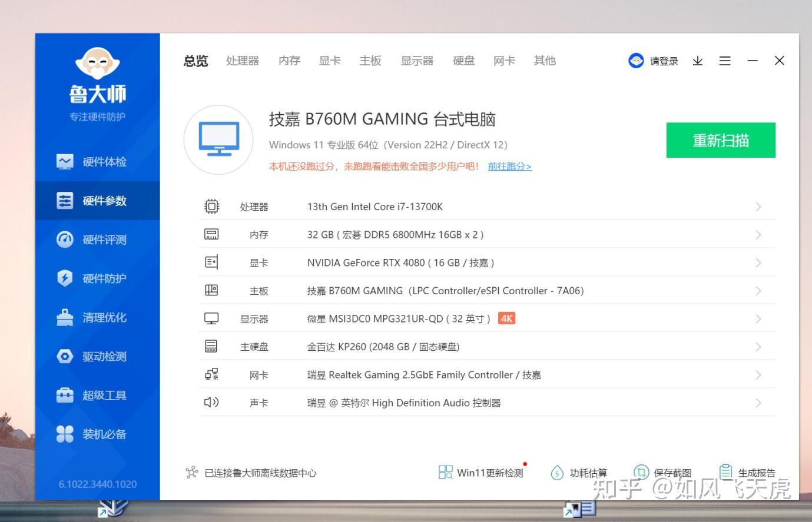
Task: Open the hamburger menu icon
Action: 725,61
